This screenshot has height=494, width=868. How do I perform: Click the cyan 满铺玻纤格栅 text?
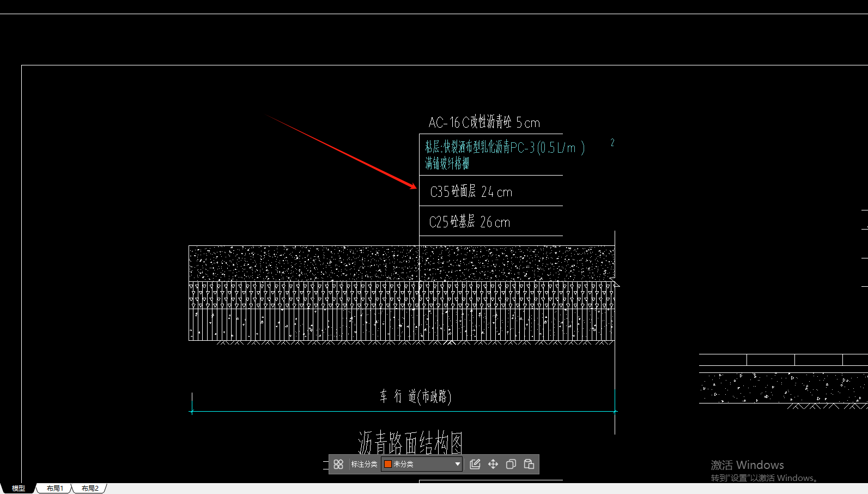(x=447, y=163)
